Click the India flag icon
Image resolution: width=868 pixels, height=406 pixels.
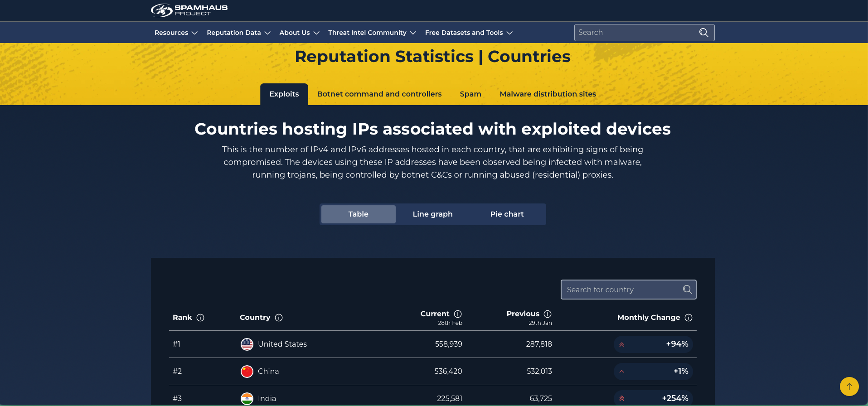coord(247,399)
